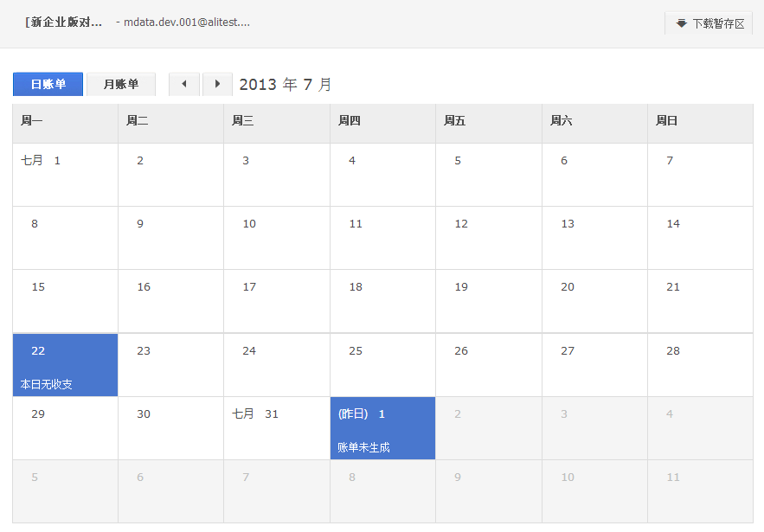Select July 6 in the first week row
Image resolution: width=764 pixels, height=532 pixels.
pos(595,175)
